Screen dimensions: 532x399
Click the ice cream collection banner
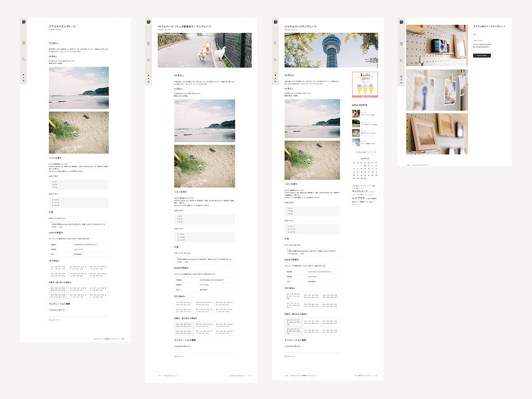tap(365, 85)
